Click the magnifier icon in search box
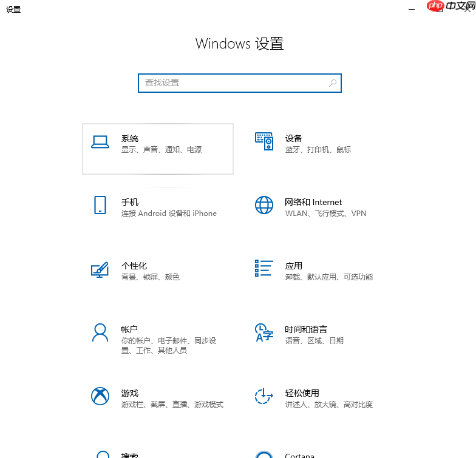476x458 pixels. coord(333,83)
